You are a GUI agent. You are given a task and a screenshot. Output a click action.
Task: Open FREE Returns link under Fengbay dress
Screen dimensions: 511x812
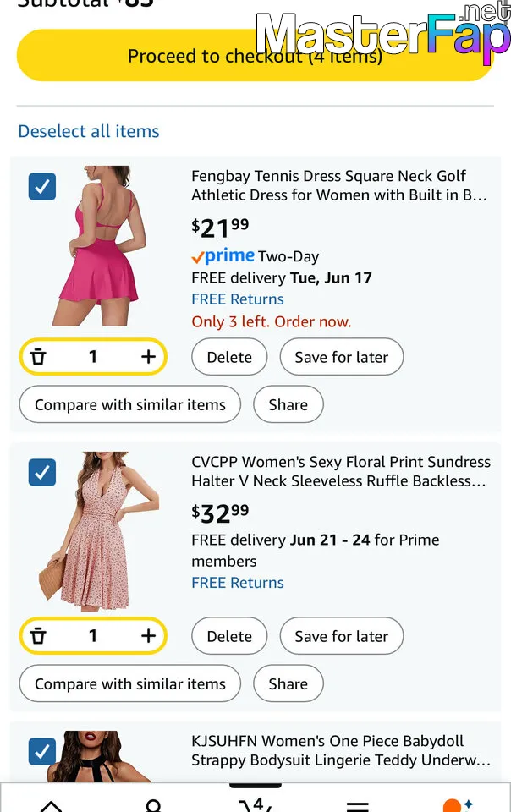coord(238,299)
